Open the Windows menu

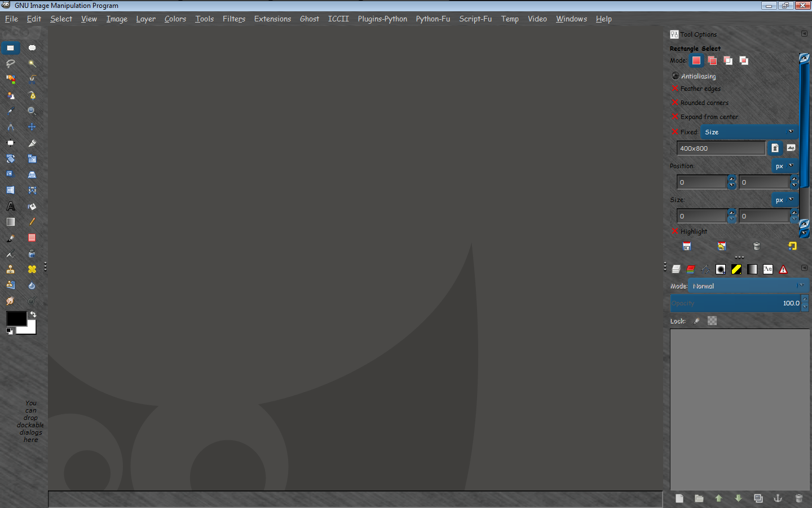click(571, 19)
